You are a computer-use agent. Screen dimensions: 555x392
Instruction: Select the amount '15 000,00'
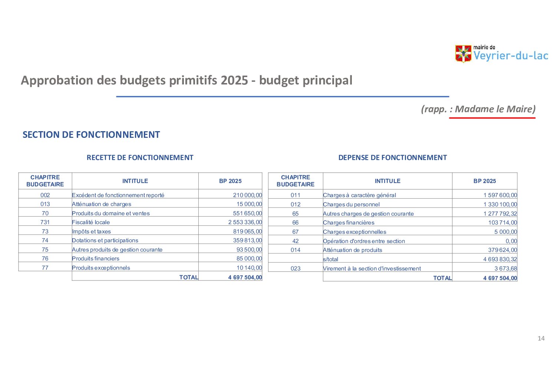(249, 204)
